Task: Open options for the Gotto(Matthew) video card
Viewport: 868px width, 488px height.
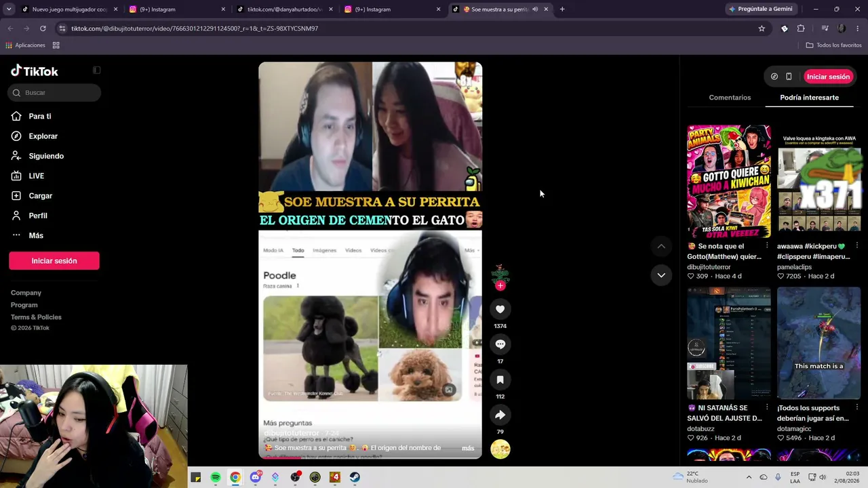Action: coord(767,246)
